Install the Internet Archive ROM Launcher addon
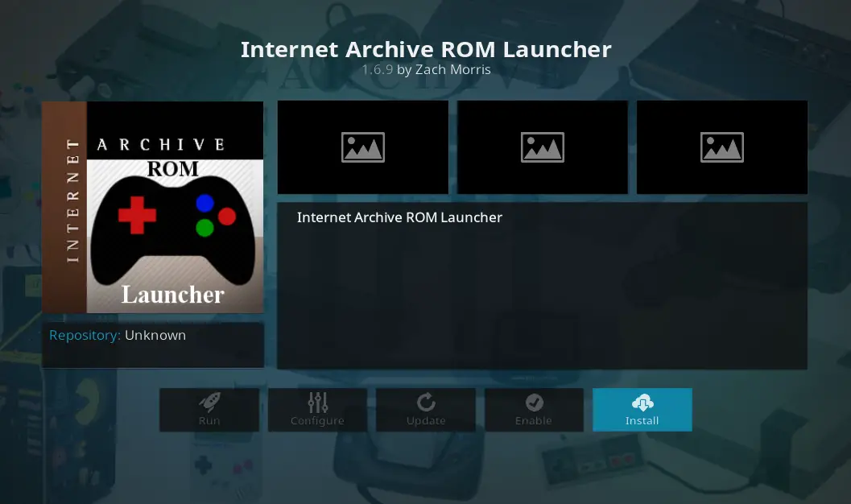This screenshot has height=504, width=851. 642,410
